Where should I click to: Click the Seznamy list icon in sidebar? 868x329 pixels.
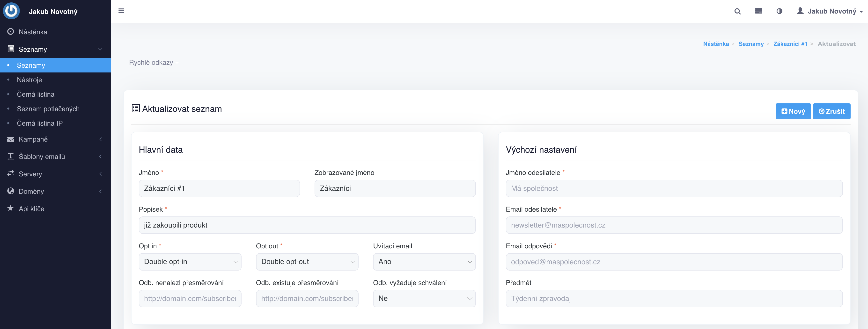click(x=11, y=49)
